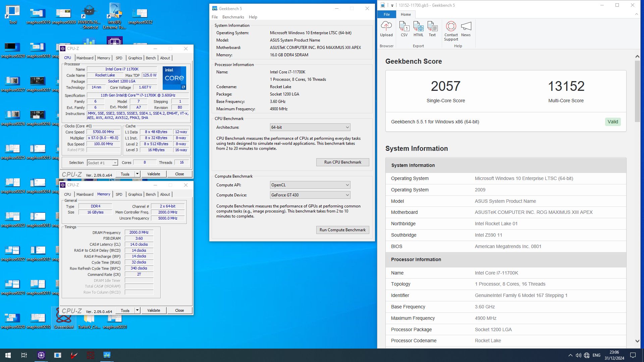Open Socket #1 selection dropdown in CPU-Z
This screenshot has height=362, width=644.
(x=102, y=163)
